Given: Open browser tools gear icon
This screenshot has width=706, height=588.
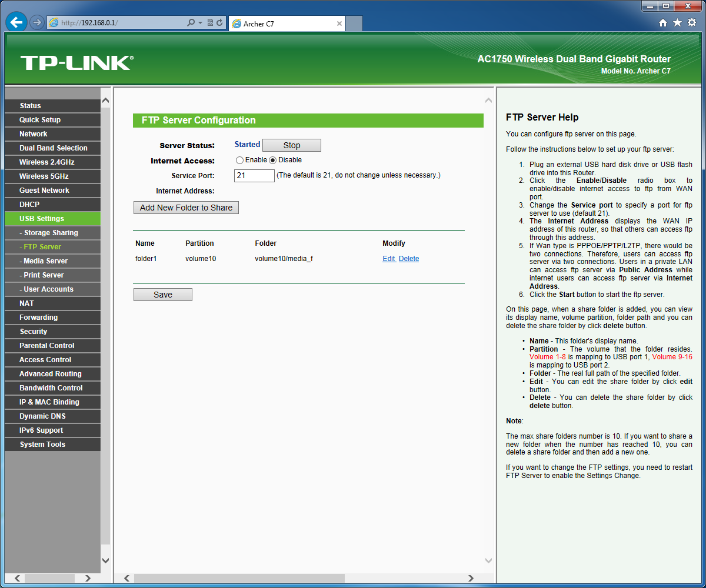Looking at the screenshot, I should (x=692, y=23).
